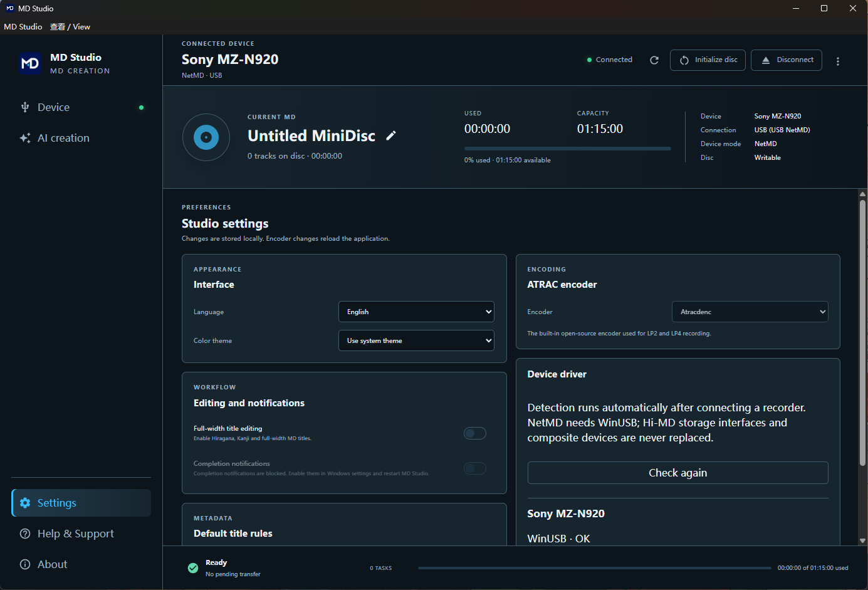The height and width of the screenshot is (590, 868).
Task: Click the Disconnect button
Action: point(787,60)
